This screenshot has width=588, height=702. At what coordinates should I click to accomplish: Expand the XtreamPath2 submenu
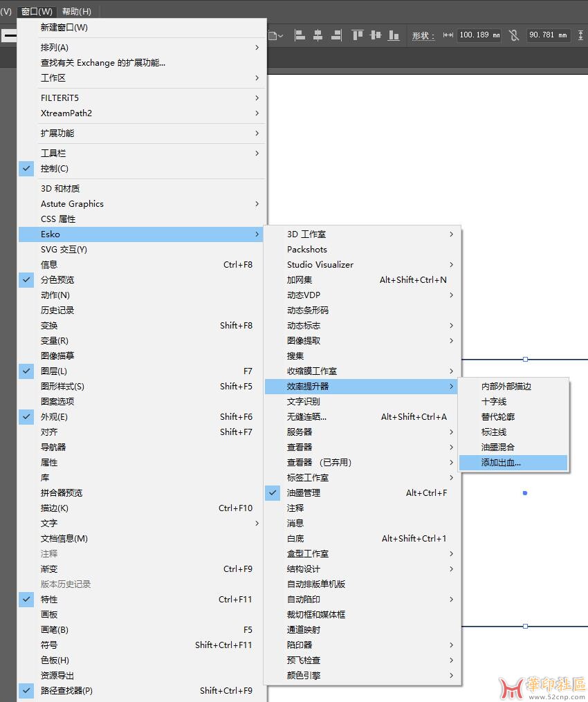143,113
